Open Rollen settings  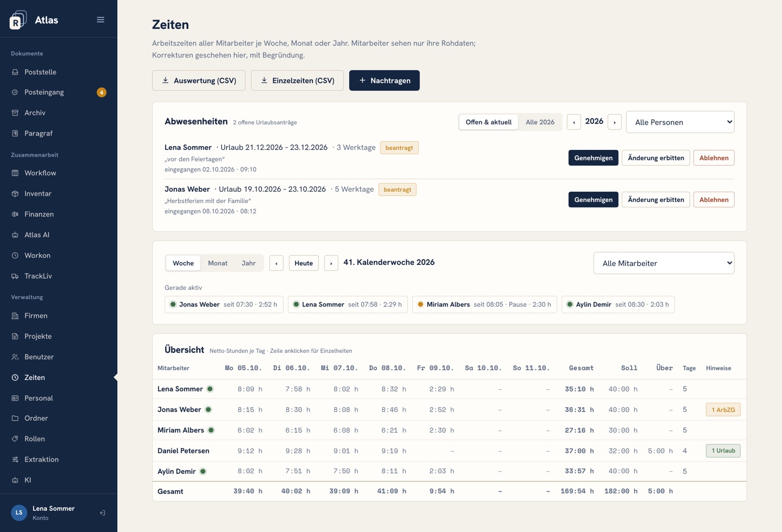59,439
